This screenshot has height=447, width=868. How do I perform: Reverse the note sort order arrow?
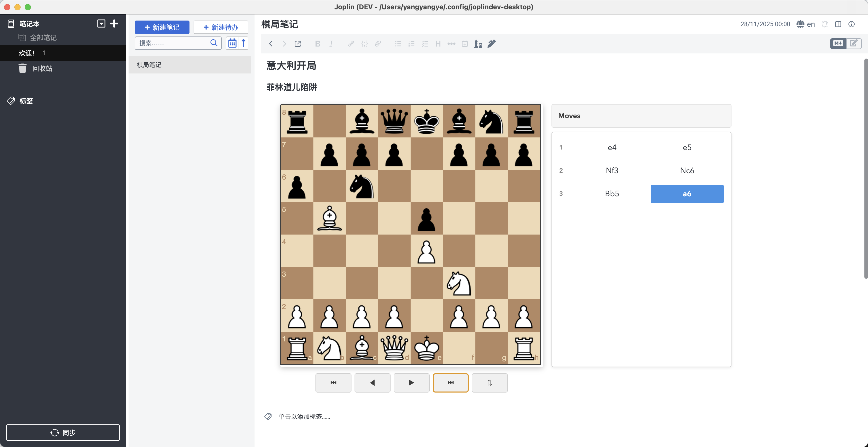click(x=243, y=43)
